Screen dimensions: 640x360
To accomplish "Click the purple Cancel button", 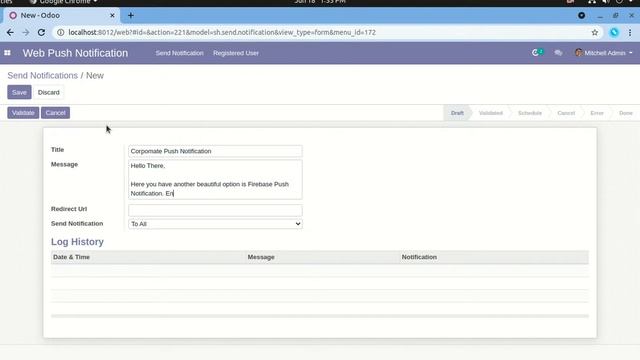I will pos(55,113).
